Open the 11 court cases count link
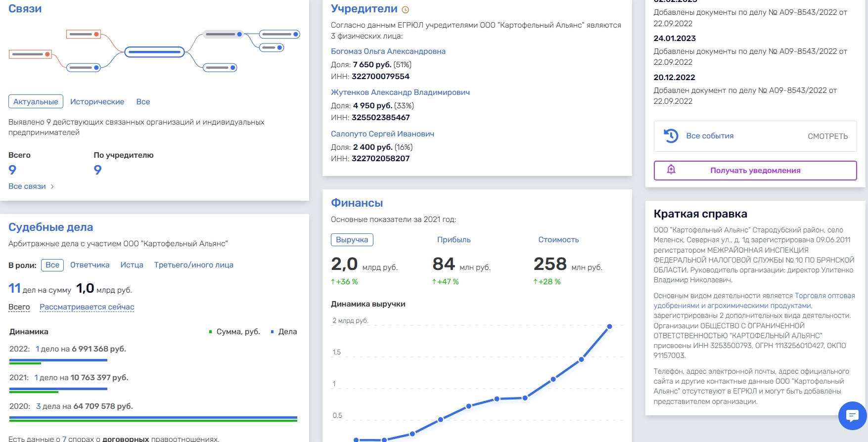The image size is (868, 442). [14, 288]
